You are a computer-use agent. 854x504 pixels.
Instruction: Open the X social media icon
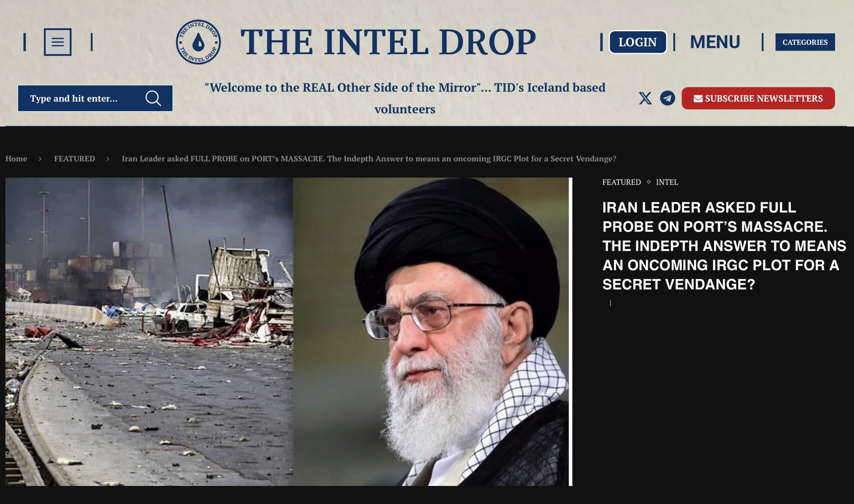(x=645, y=98)
